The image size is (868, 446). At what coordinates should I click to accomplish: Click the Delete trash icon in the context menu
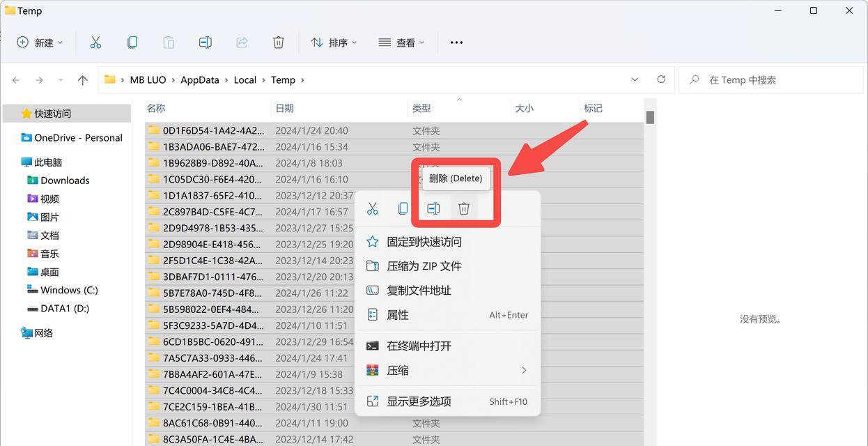464,208
